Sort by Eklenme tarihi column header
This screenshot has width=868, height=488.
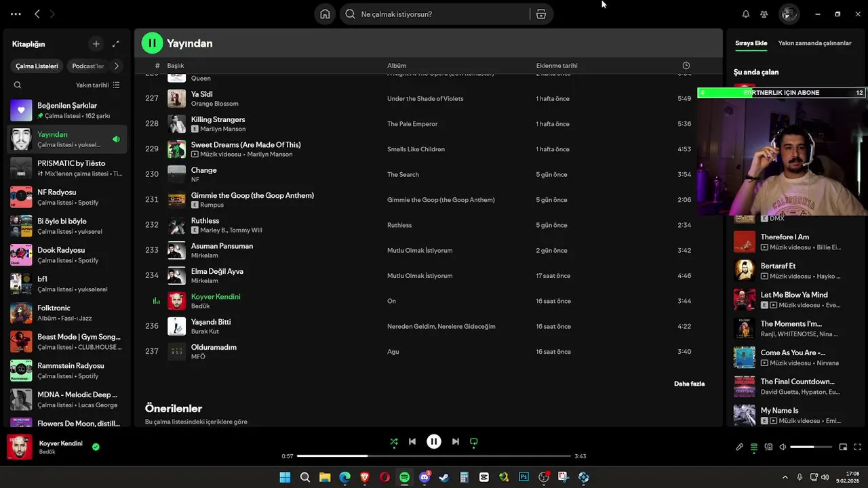pyautogui.click(x=557, y=66)
